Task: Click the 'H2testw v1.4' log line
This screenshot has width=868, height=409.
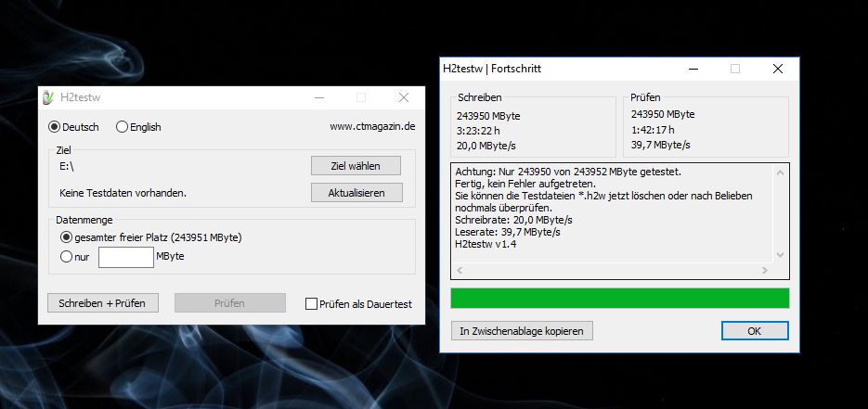Action: (x=486, y=244)
